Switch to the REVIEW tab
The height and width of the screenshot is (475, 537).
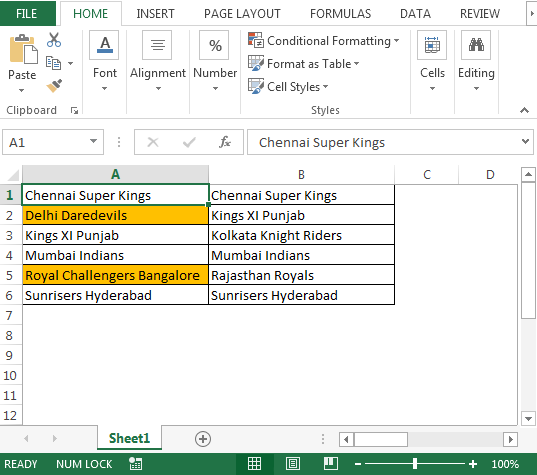point(480,14)
